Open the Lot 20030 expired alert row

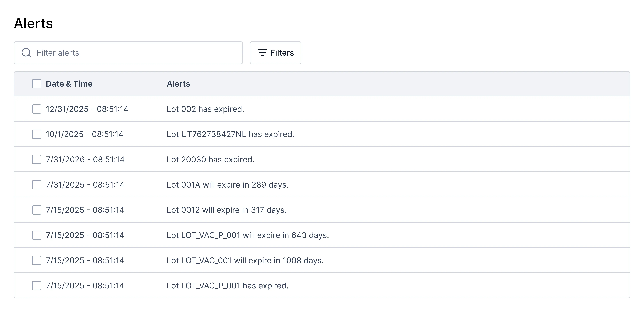tap(211, 159)
